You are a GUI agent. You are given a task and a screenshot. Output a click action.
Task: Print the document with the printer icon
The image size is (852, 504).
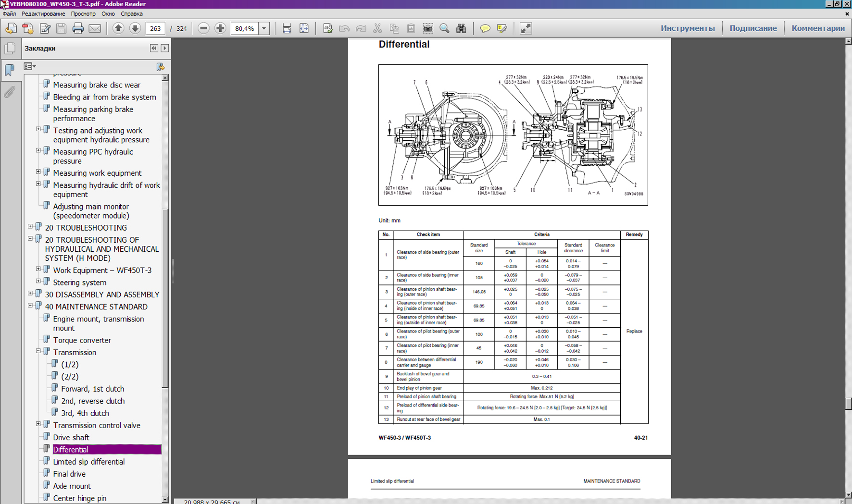pyautogui.click(x=78, y=28)
